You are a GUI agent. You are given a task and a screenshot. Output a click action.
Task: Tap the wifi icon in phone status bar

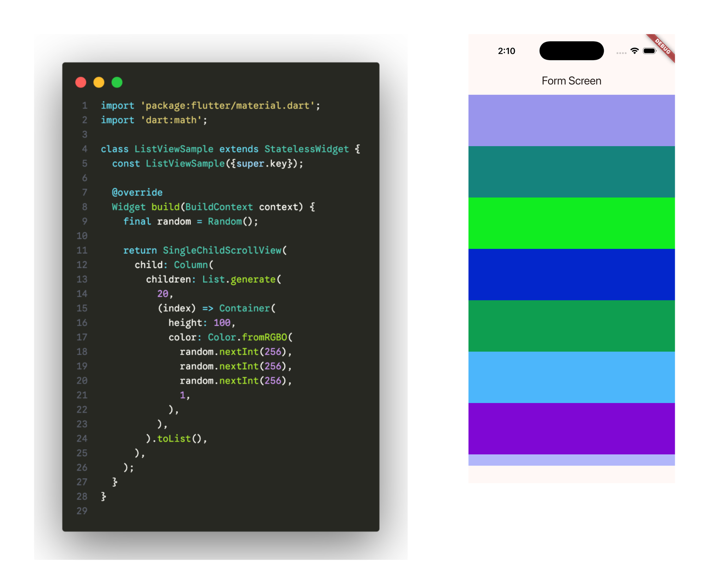coord(635,51)
